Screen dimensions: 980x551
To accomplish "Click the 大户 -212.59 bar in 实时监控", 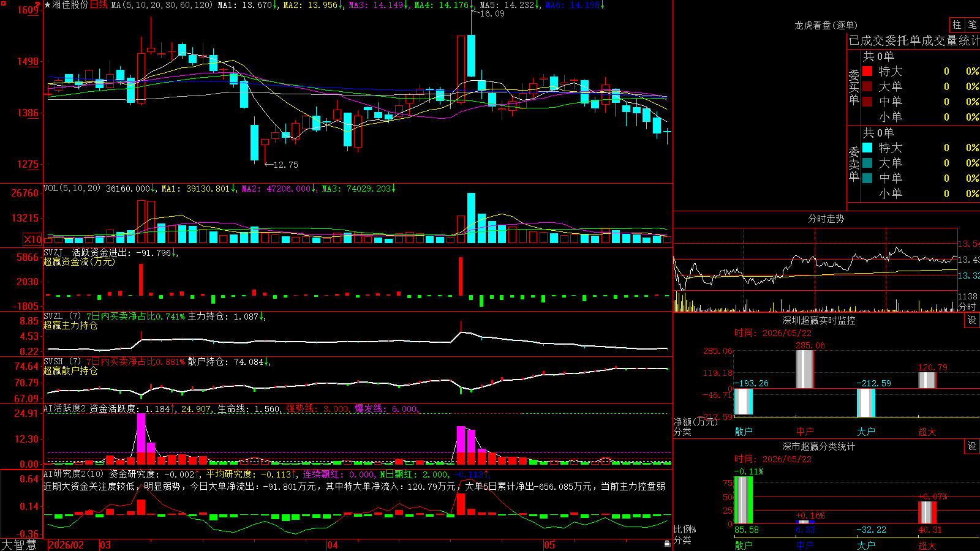I will (x=866, y=403).
